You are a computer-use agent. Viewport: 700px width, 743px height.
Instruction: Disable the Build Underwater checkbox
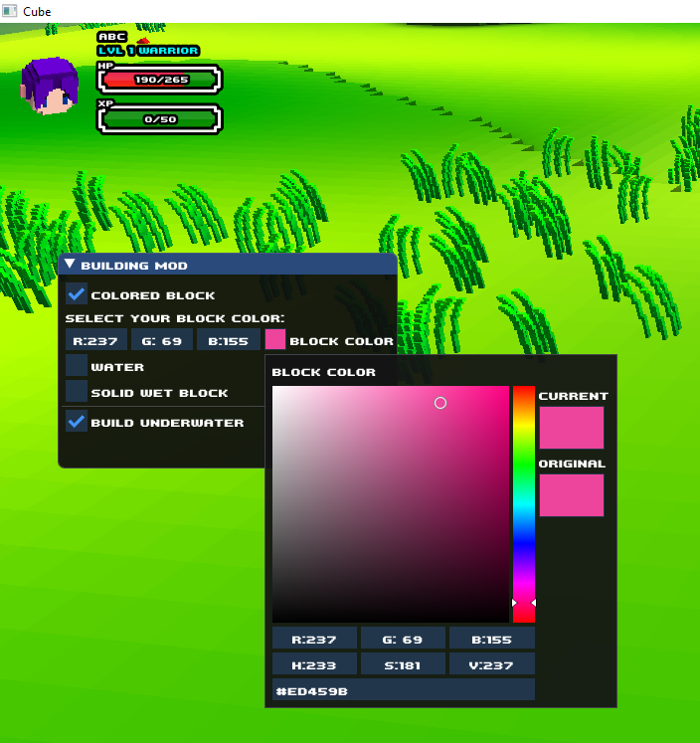point(77,422)
